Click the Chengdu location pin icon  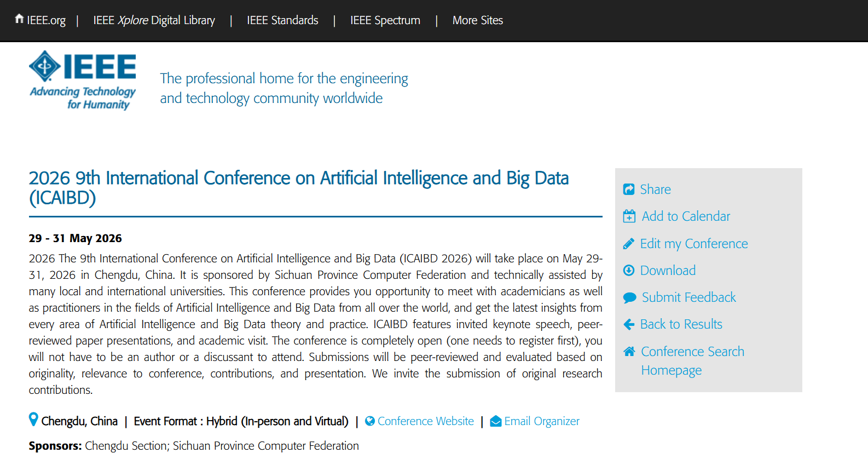pyautogui.click(x=33, y=420)
